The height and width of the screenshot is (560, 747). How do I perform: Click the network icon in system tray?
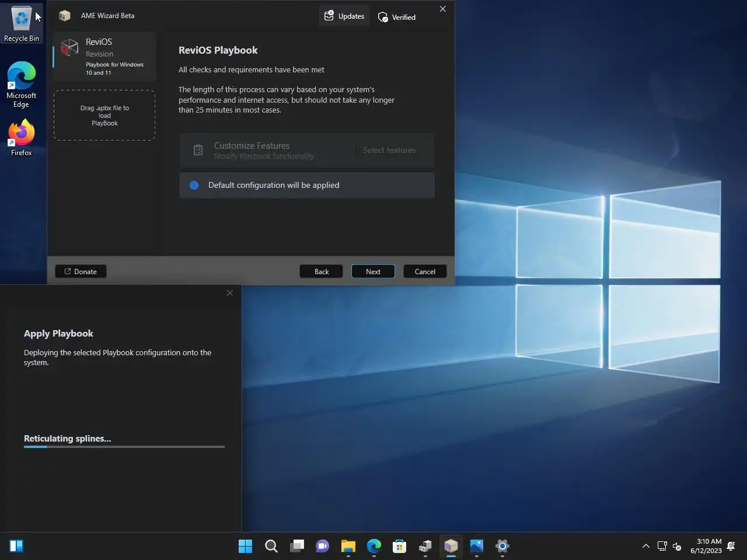662,546
